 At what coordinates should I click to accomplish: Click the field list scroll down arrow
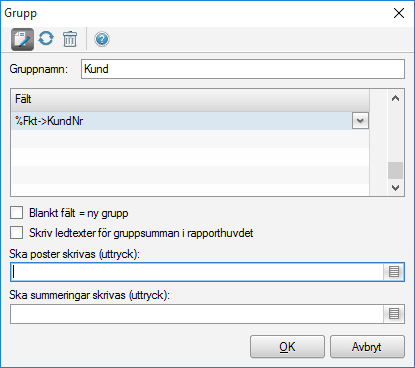tap(395, 188)
